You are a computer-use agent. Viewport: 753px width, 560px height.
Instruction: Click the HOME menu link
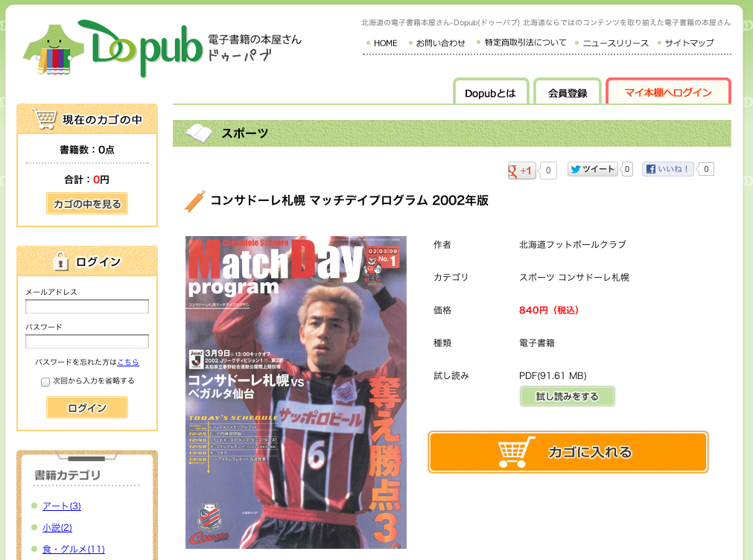tap(386, 43)
